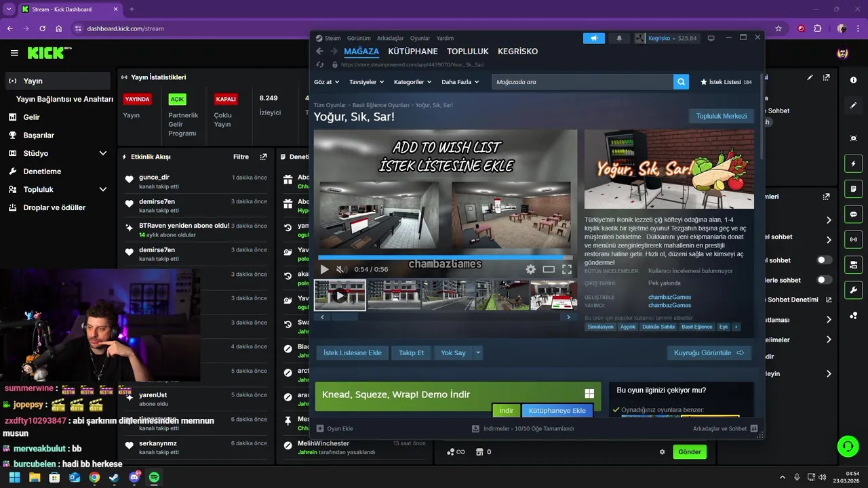Click the green İndir demo button
Image resolution: width=868 pixels, height=488 pixels.
click(x=506, y=411)
